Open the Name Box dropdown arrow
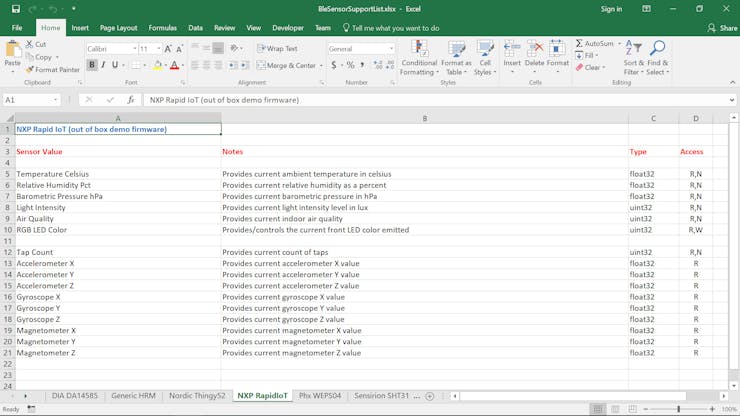The height and width of the screenshot is (416, 740). pyautogui.click(x=55, y=100)
